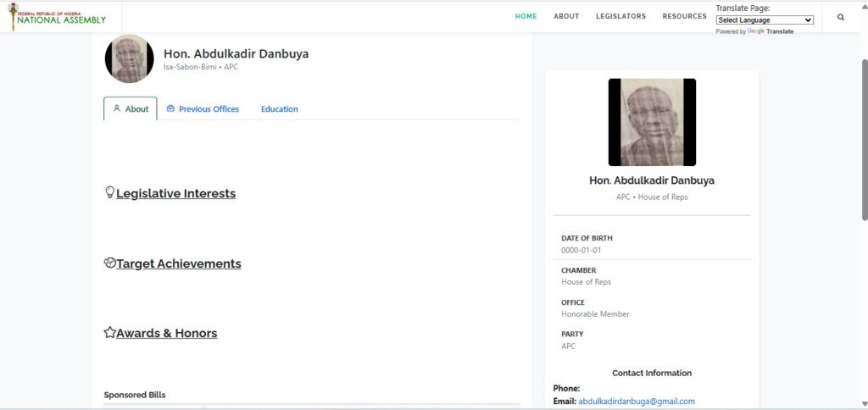This screenshot has height=410, width=868.
Task: Click the round profile avatar photo
Action: point(130,59)
